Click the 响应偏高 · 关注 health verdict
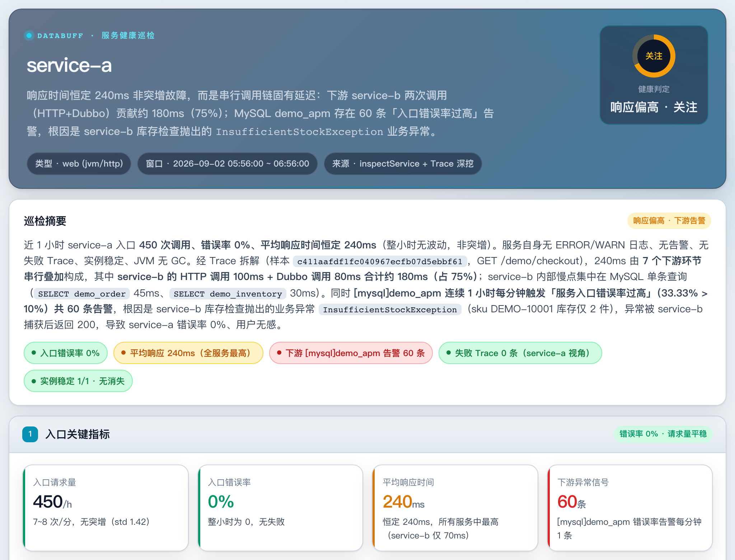 coord(654,107)
